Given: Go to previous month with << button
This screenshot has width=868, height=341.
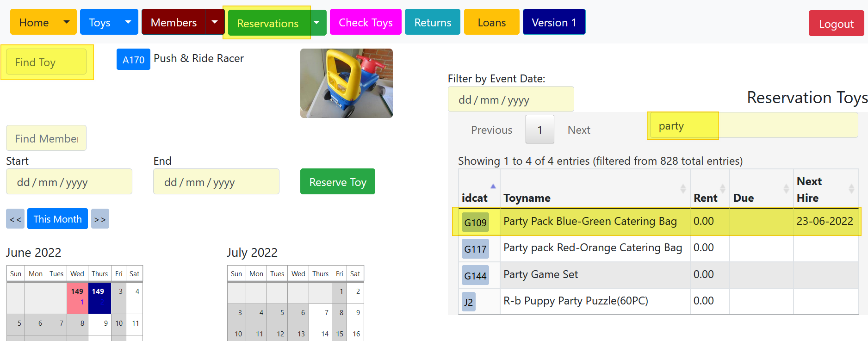Looking at the screenshot, I should 15,219.
